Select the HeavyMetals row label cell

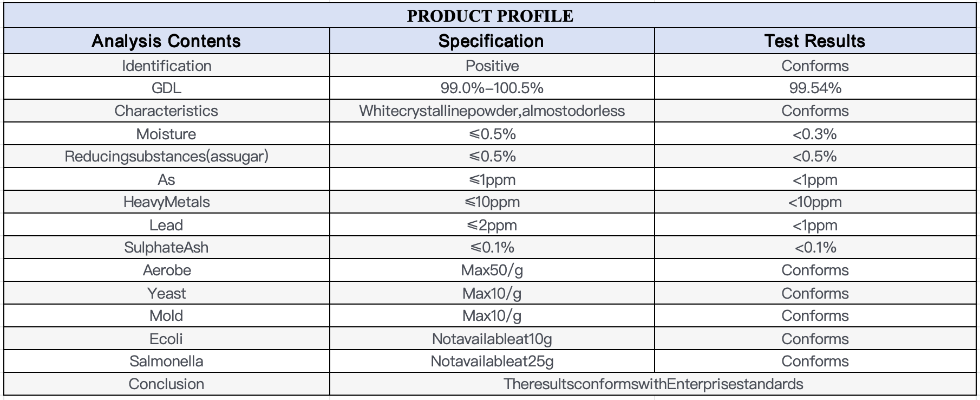pos(167,202)
